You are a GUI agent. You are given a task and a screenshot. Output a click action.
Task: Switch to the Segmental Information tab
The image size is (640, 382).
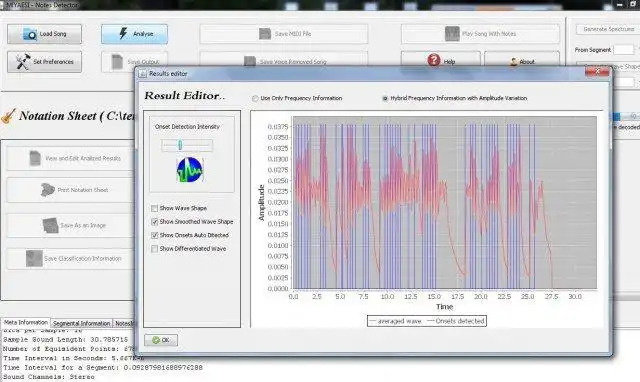click(x=82, y=323)
